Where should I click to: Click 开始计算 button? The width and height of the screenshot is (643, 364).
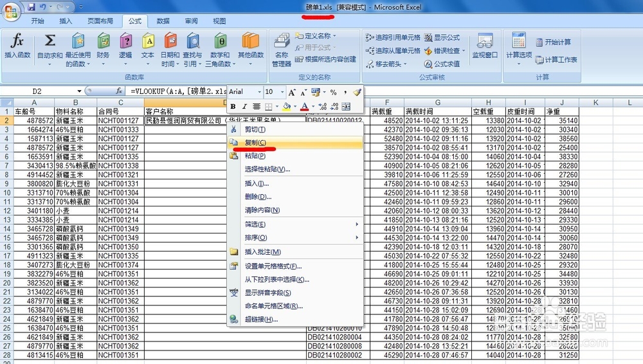(x=553, y=42)
